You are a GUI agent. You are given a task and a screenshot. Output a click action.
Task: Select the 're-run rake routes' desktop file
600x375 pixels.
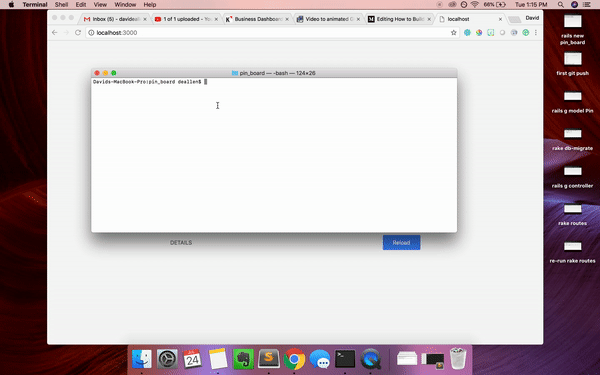point(572,251)
